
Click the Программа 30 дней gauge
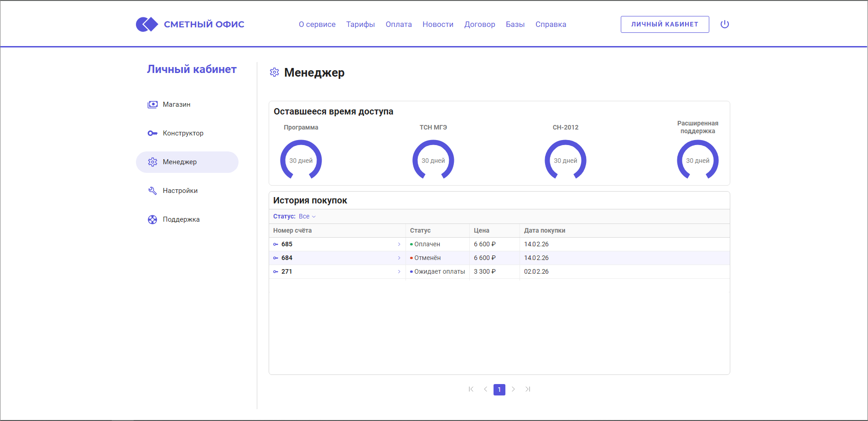pyautogui.click(x=301, y=160)
